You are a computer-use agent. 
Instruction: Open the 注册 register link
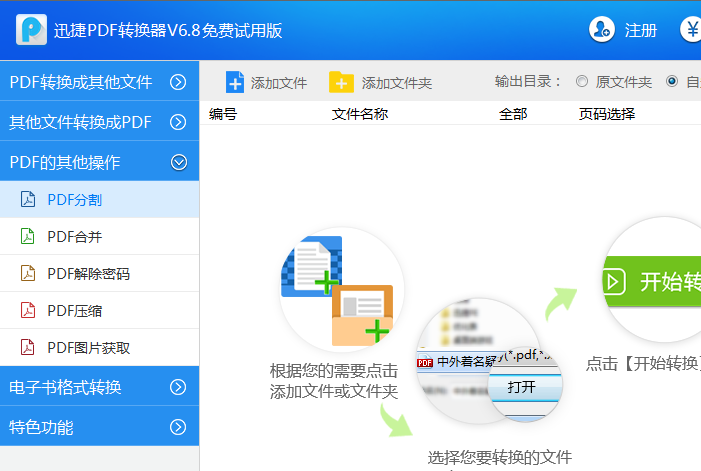[641, 30]
